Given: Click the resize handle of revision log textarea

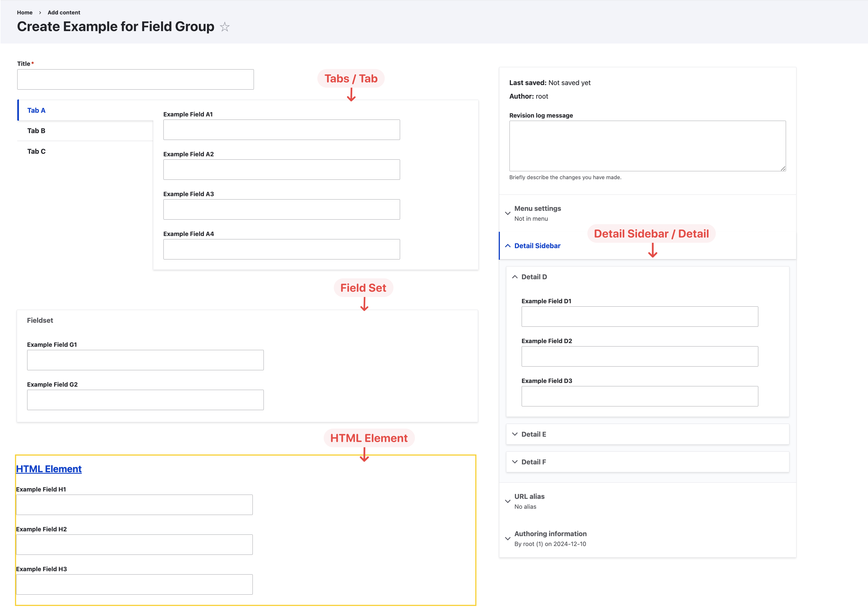Looking at the screenshot, I should [x=783, y=168].
